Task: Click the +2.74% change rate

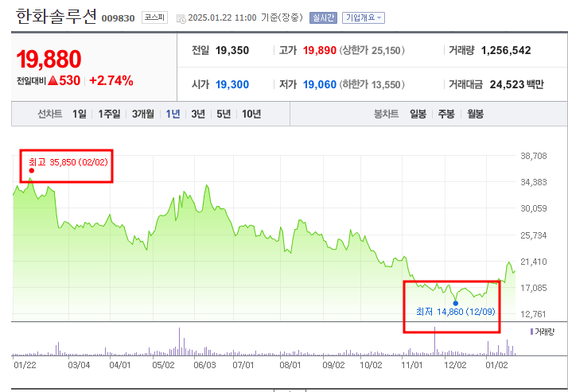Action: coord(111,80)
